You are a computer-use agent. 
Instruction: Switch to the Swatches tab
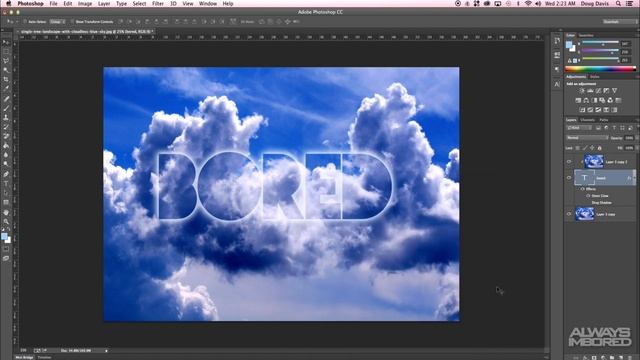586,36
